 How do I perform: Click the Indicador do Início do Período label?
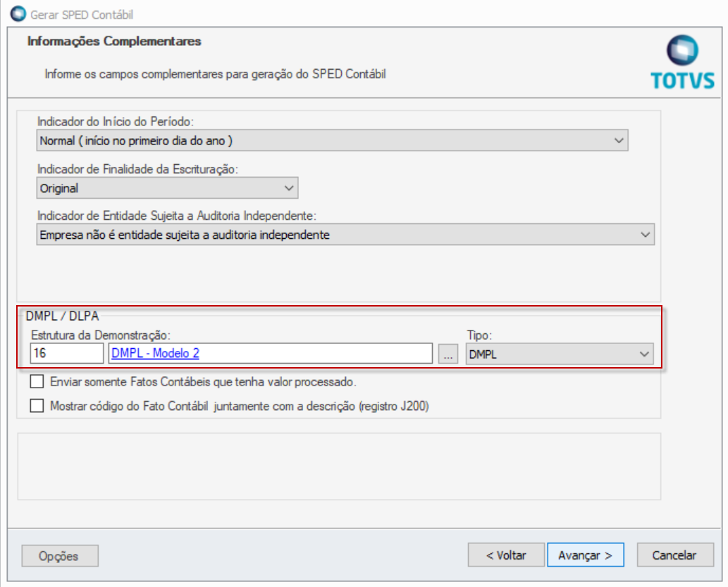point(115,122)
